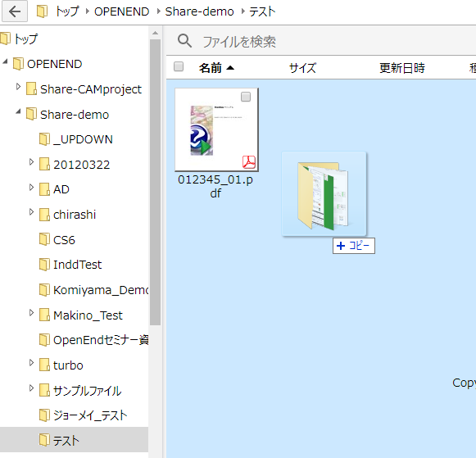The width and height of the screenshot is (476, 458).
Task: Sort by 更新日時 column header
Action: point(402,68)
